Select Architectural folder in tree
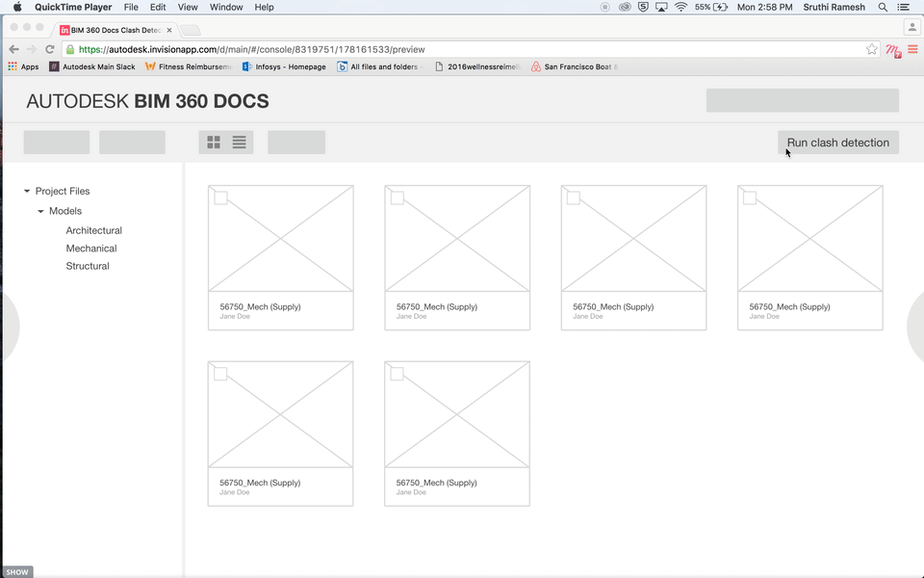The width and height of the screenshot is (924, 578). coord(93,230)
